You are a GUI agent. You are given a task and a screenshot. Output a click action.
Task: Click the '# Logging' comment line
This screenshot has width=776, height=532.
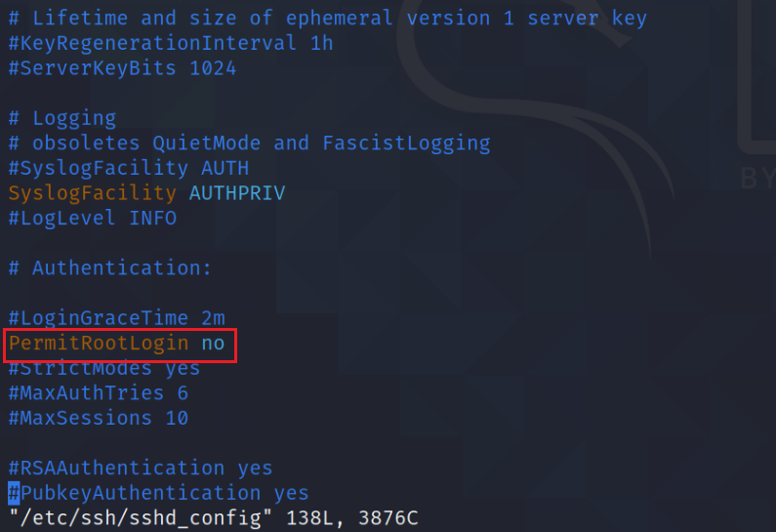tap(62, 119)
